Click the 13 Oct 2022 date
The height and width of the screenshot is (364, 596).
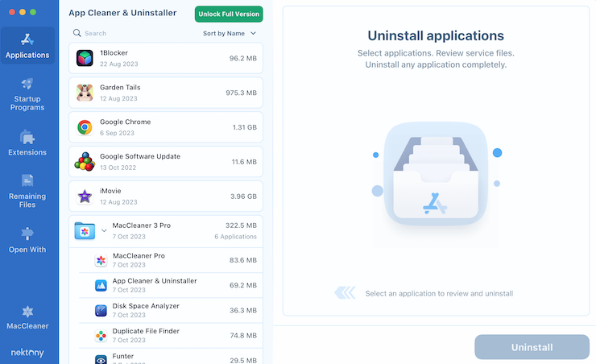point(118,168)
